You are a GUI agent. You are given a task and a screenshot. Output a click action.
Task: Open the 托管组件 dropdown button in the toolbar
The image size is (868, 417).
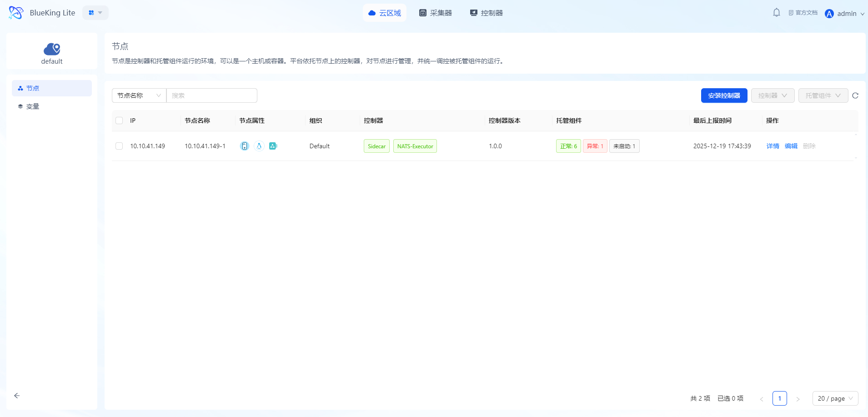823,95
